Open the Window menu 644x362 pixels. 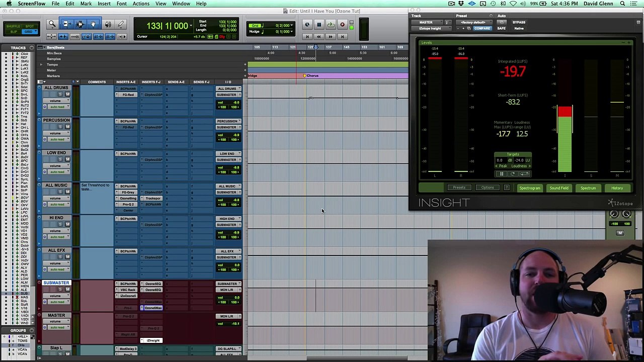click(181, 4)
